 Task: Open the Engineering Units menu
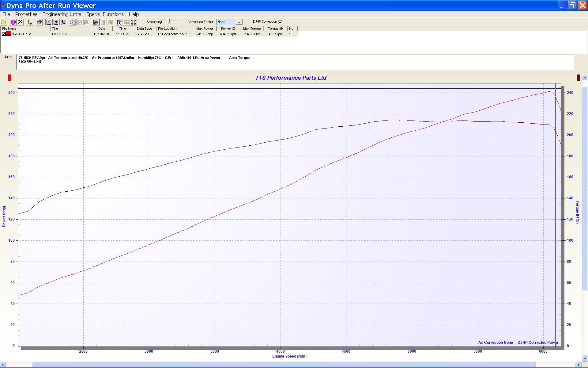(x=62, y=14)
